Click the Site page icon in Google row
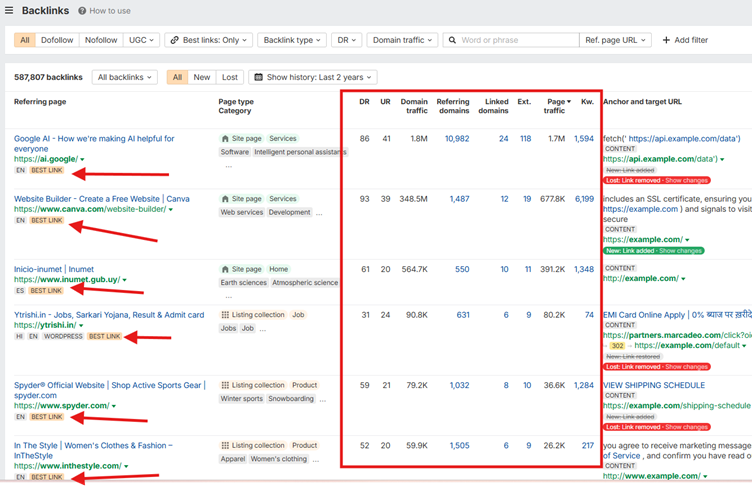The height and width of the screenshot is (486, 752). point(225,139)
